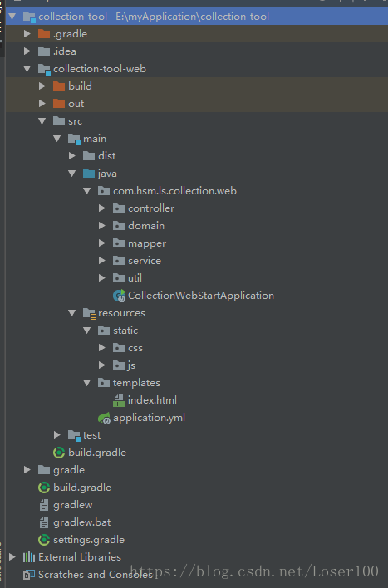Click the collection-tool-web module icon
This screenshot has height=588, width=388.
click(44, 69)
